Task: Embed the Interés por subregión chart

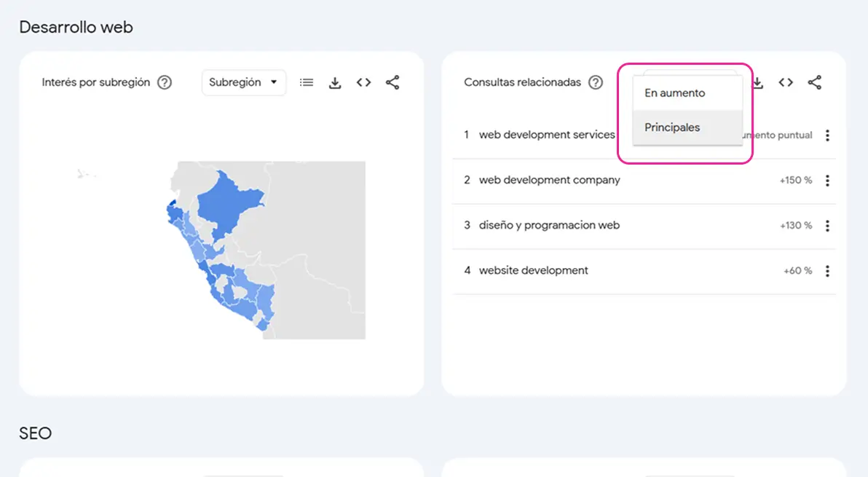Action: 363,82
